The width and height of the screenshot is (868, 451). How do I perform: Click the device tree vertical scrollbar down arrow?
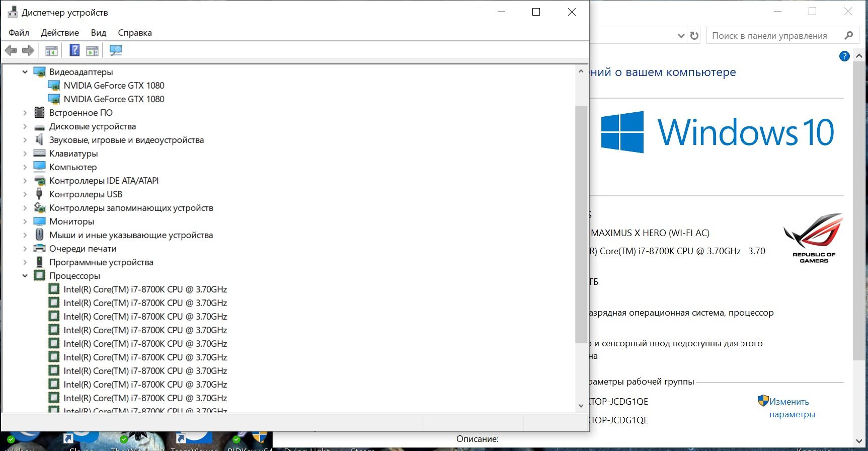[581, 406]
